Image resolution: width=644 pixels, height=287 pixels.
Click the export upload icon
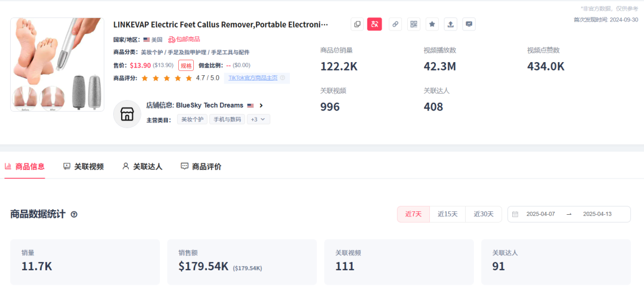click(x=451, y=24)
